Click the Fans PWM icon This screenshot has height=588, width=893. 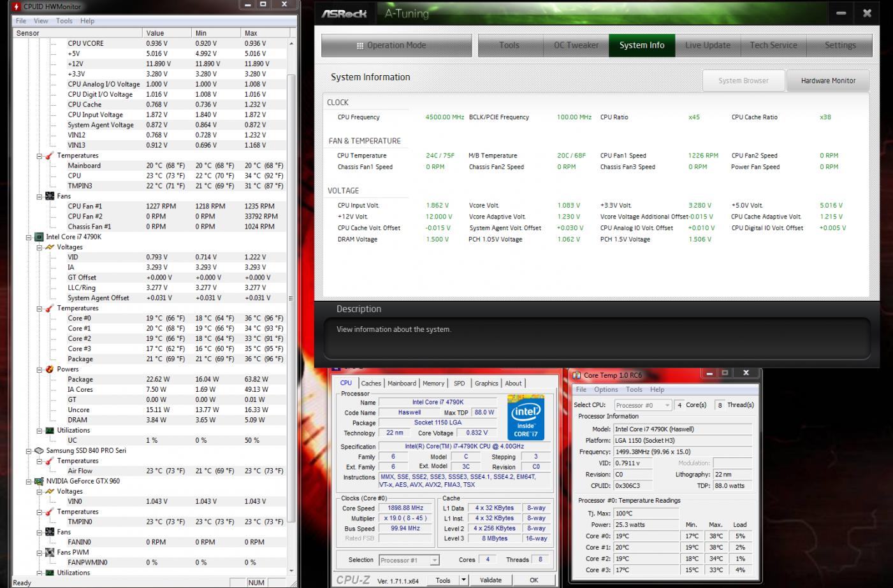(x=50, y=553)
